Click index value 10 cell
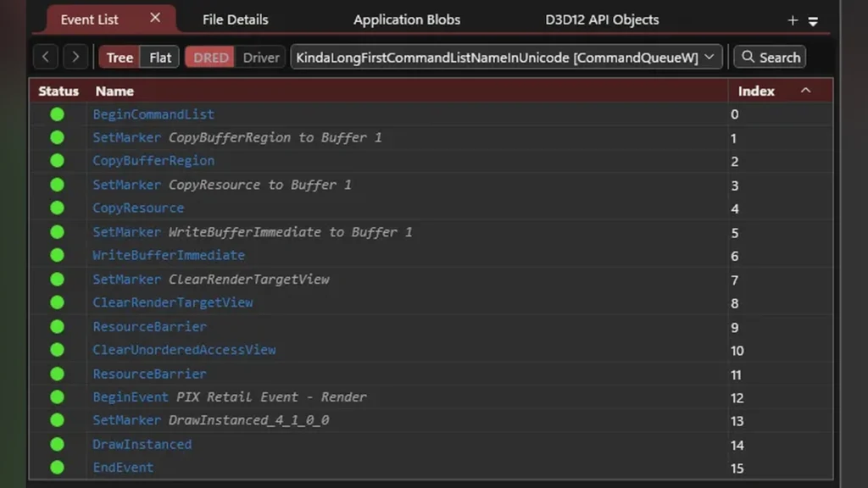 pos(737,351)
